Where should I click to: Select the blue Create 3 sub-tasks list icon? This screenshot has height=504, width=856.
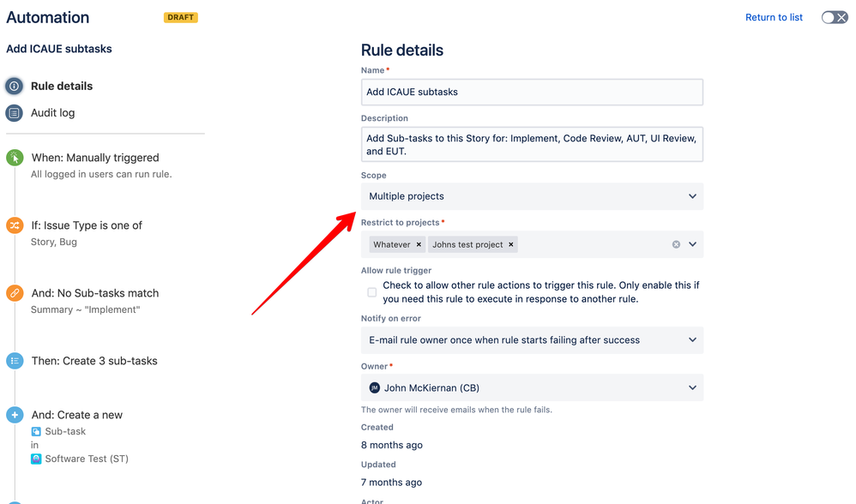click(x=15, y=360)
